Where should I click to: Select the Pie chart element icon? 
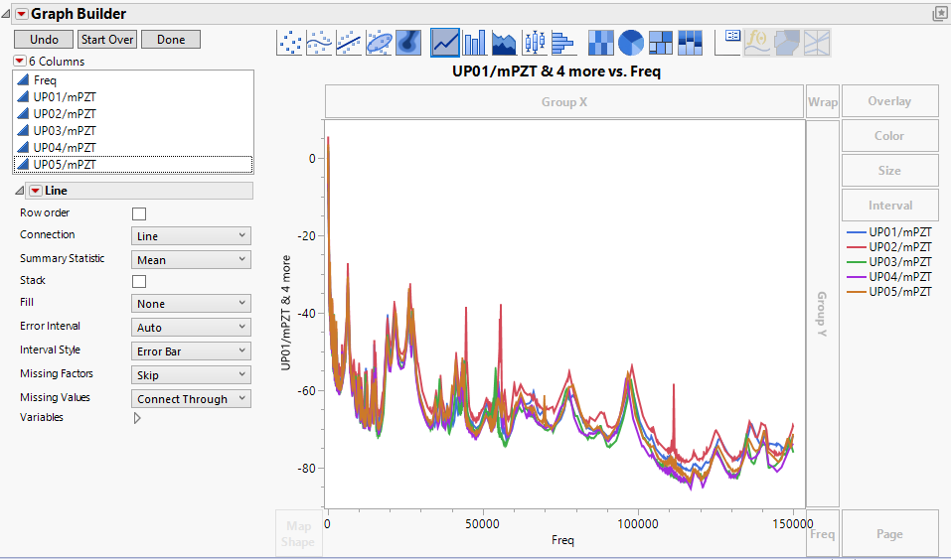tap(631, 43)
